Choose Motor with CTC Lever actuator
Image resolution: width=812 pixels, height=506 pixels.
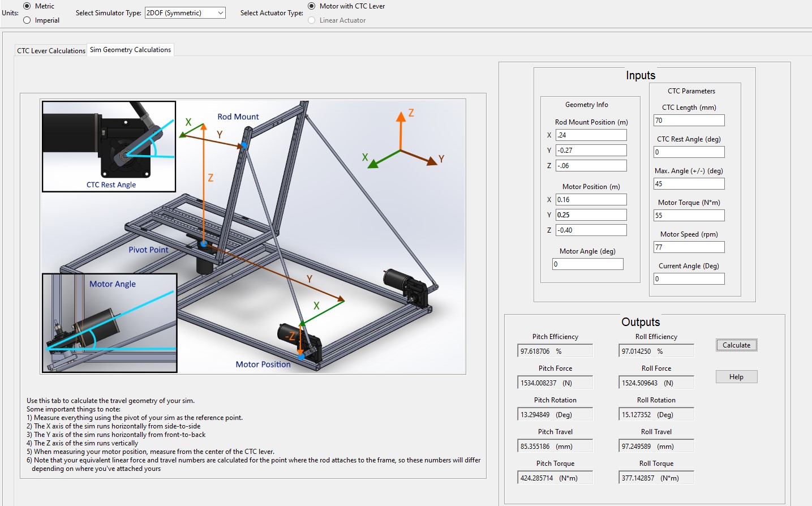(x=312, y=6)
